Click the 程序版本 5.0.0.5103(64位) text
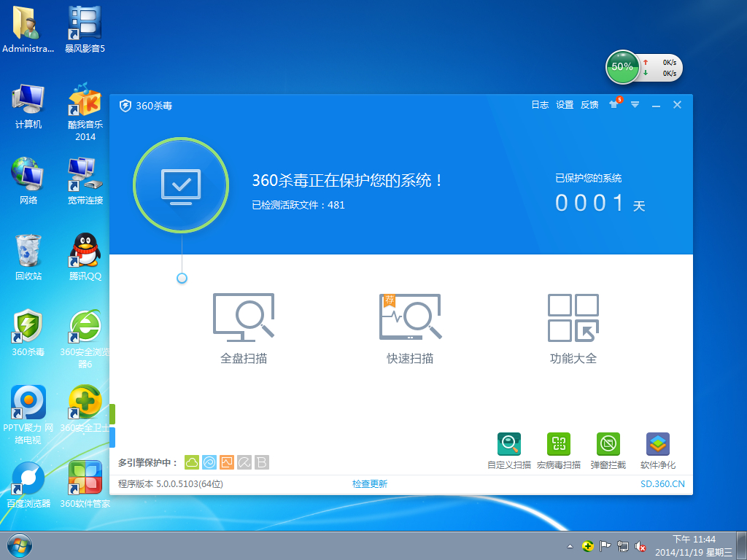 point(171,484)
